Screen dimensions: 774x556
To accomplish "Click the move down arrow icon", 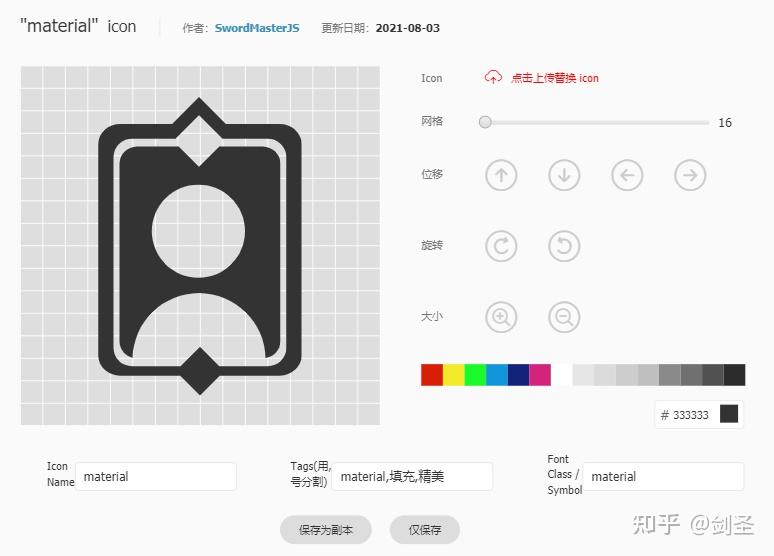I will [x=564, y=175].
